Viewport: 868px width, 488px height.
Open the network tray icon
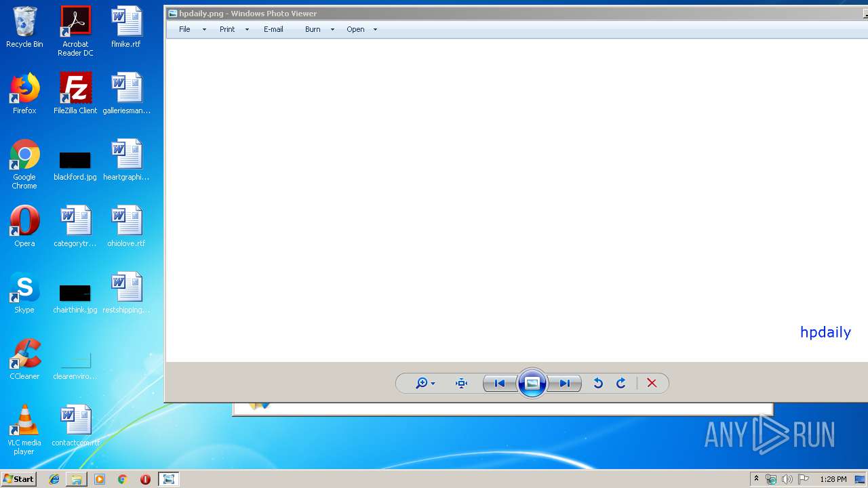pyautogui.click(x=771, y=479)
